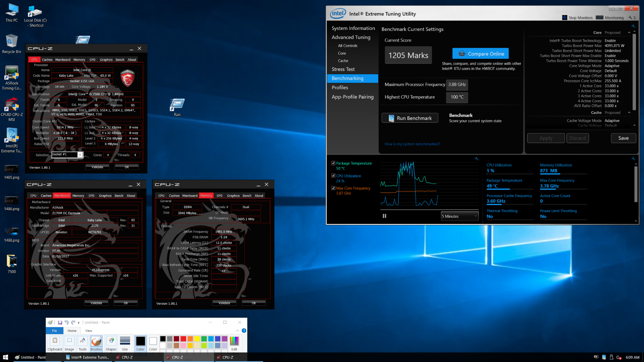644x362 pixels.
Task: Open Windows Start menu
Action: (x=5, y=357)
